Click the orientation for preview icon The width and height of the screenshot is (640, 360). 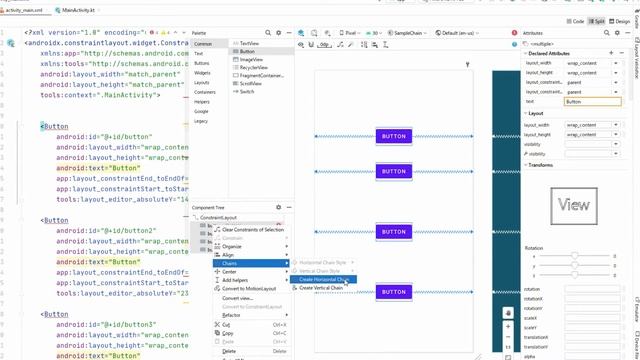coord(314,33)
